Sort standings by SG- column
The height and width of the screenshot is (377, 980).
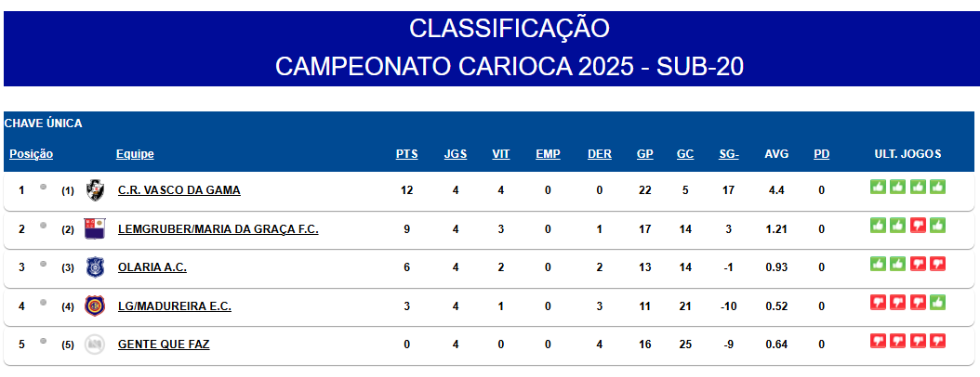tap(729, 154)
